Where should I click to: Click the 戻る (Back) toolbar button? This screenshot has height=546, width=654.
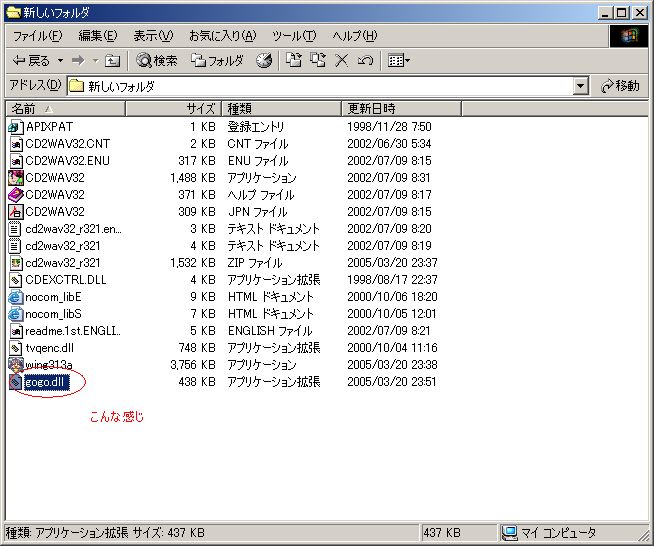coord(30,61)
